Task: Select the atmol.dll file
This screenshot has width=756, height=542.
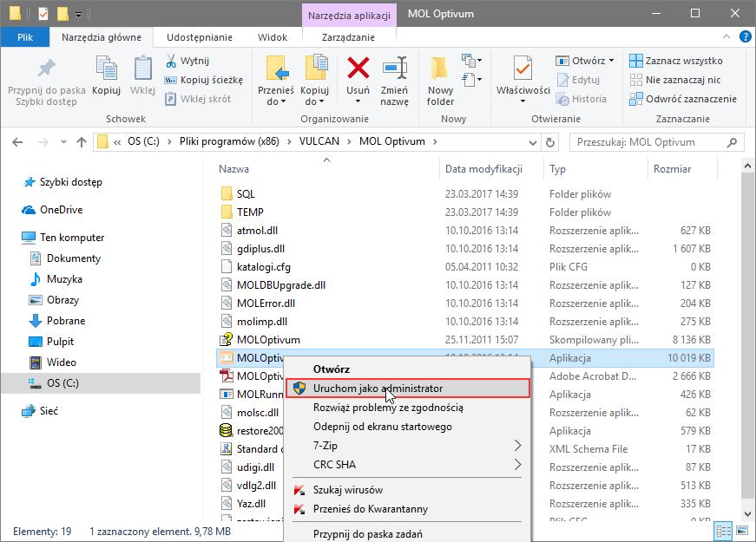Action: (x=257, y=231)
